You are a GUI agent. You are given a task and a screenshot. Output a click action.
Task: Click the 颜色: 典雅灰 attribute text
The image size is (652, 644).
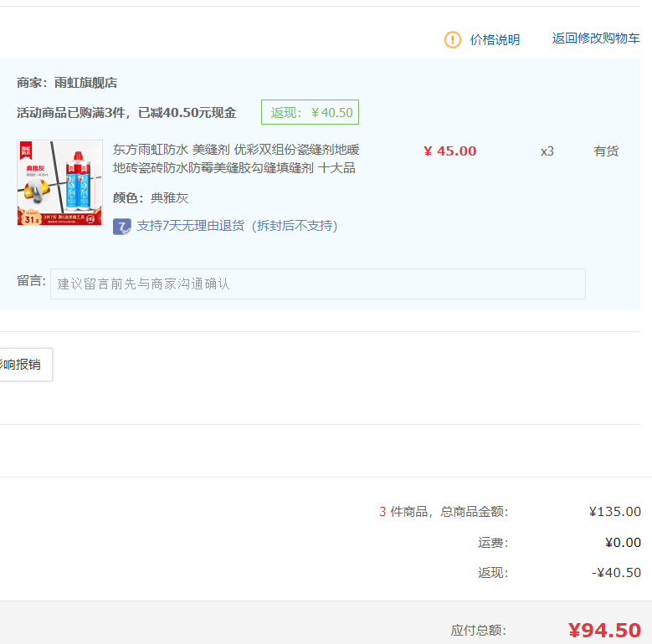point(151,197)
